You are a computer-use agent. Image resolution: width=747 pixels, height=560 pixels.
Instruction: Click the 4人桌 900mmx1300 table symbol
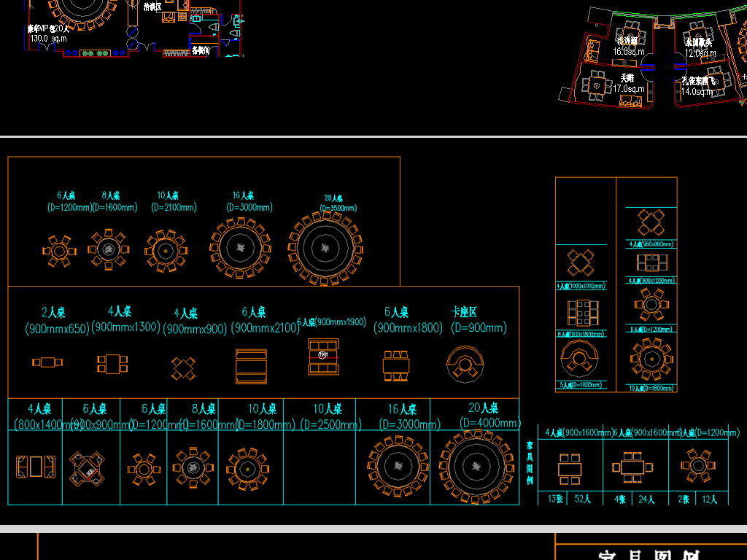112,363
